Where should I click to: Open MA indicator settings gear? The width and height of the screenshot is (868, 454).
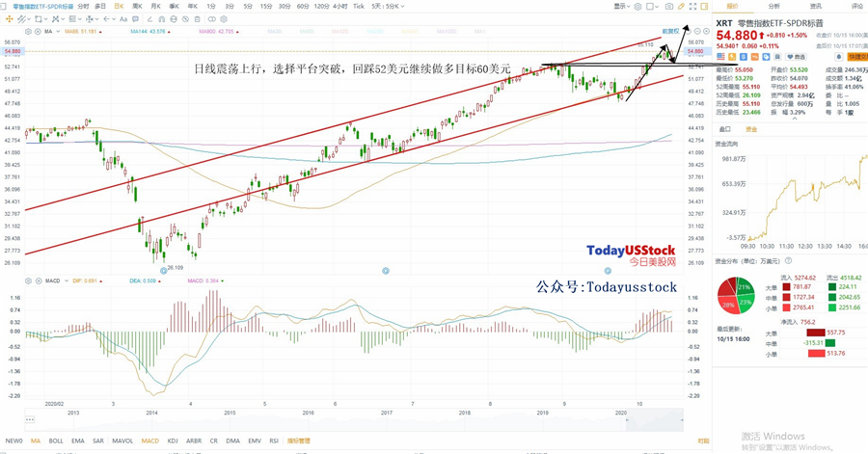tap(28, 32)
